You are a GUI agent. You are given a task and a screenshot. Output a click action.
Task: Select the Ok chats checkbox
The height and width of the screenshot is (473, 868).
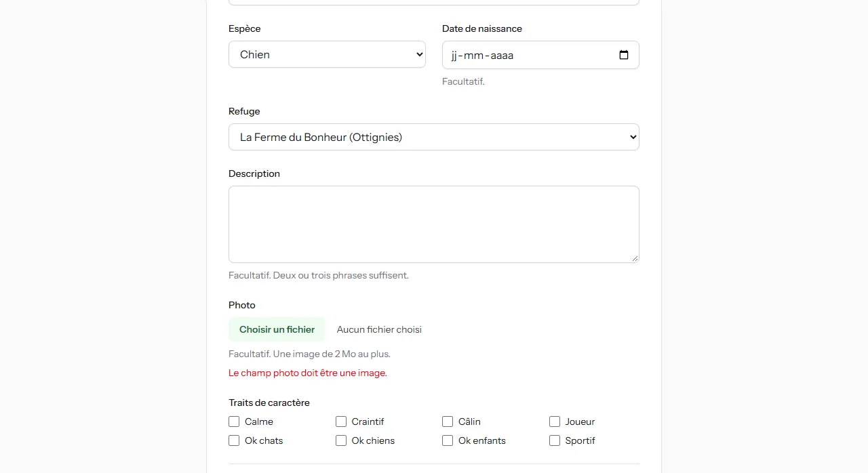tap(234, 440)
